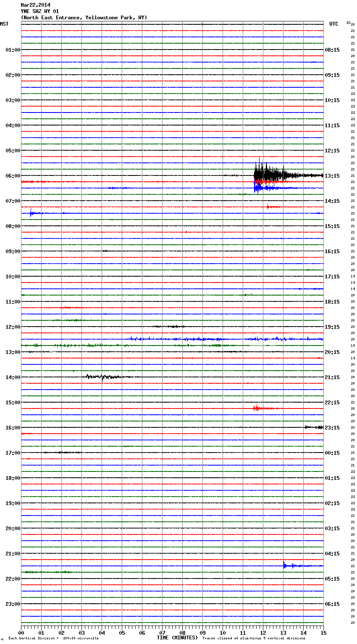
Task: Click the DC column header label
Action: click(349, 23)
